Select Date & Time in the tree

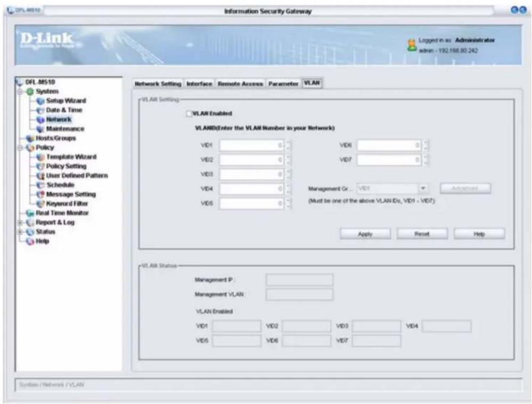coord(64,110)
